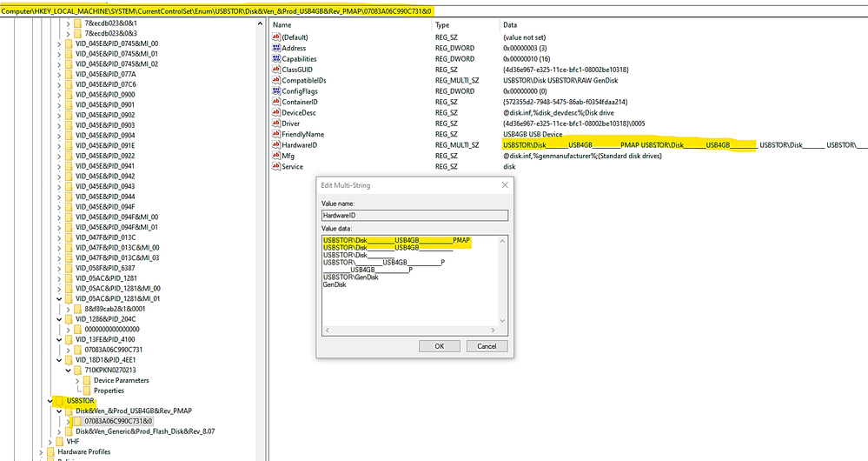
Task: Click the string icon beside (Default) value
Action: 276,37
